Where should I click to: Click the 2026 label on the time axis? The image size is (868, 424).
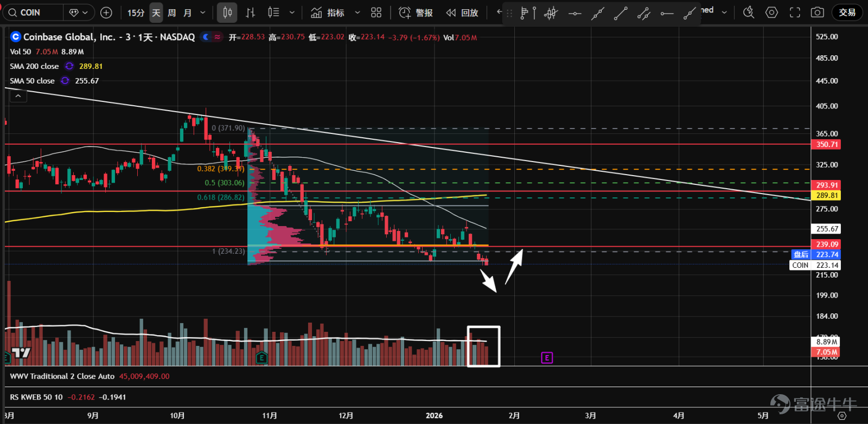click(434, 416)
